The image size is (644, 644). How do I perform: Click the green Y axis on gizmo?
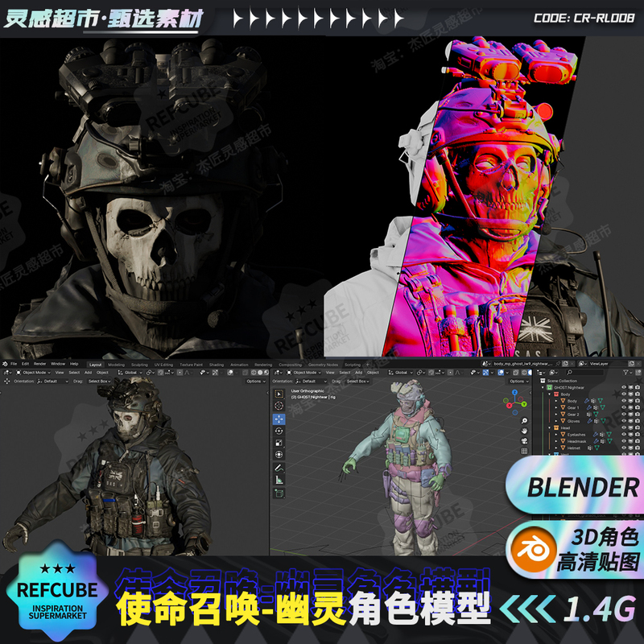tap(524, 404)
